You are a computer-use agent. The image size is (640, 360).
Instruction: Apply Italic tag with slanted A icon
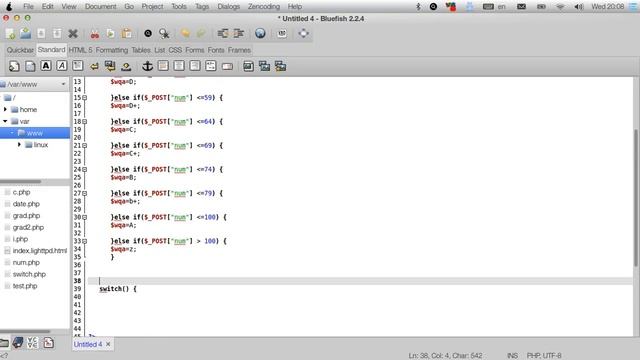click(x=62, y=66)
